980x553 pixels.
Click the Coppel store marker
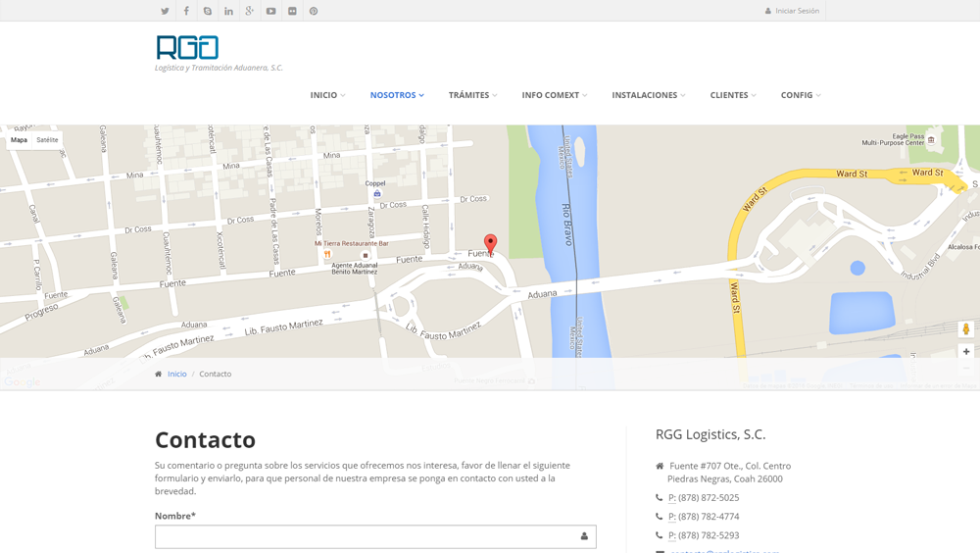(377, 193)
